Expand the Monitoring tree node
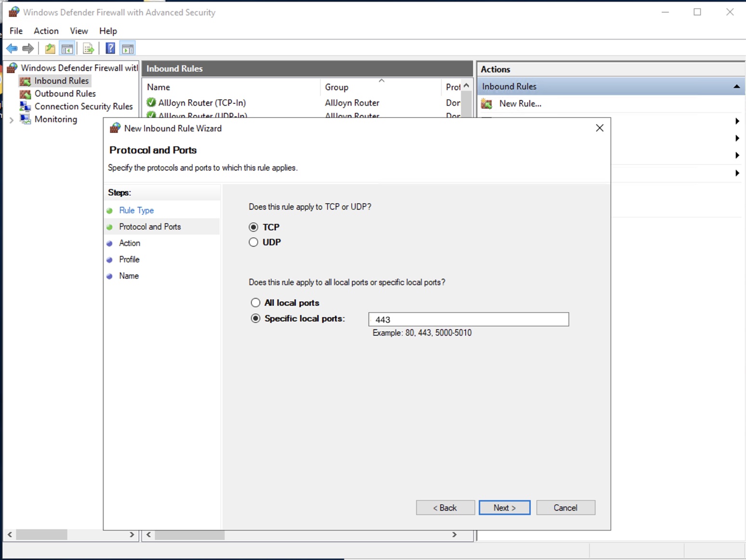Screen dimensions: 746x560 coord(11,120)
